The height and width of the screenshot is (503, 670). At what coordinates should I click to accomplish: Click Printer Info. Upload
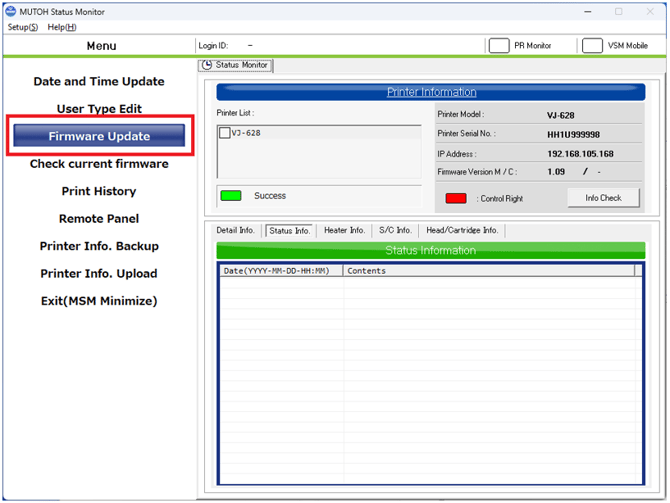point(99,273)
